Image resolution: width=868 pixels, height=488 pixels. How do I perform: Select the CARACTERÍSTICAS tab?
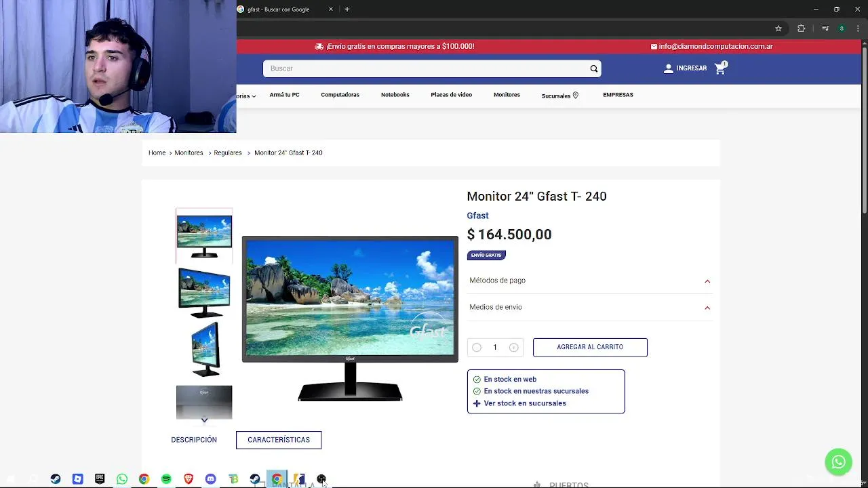(279, 440)
